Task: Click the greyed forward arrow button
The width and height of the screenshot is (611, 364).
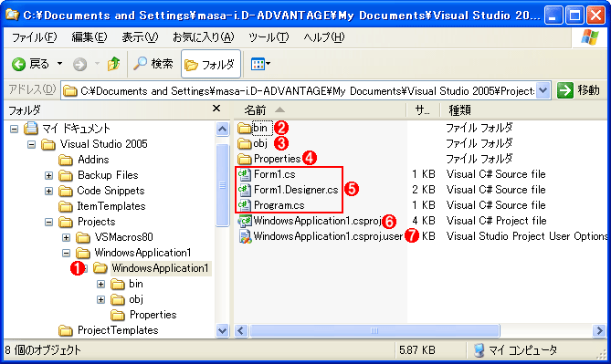Action: point(79,64)
